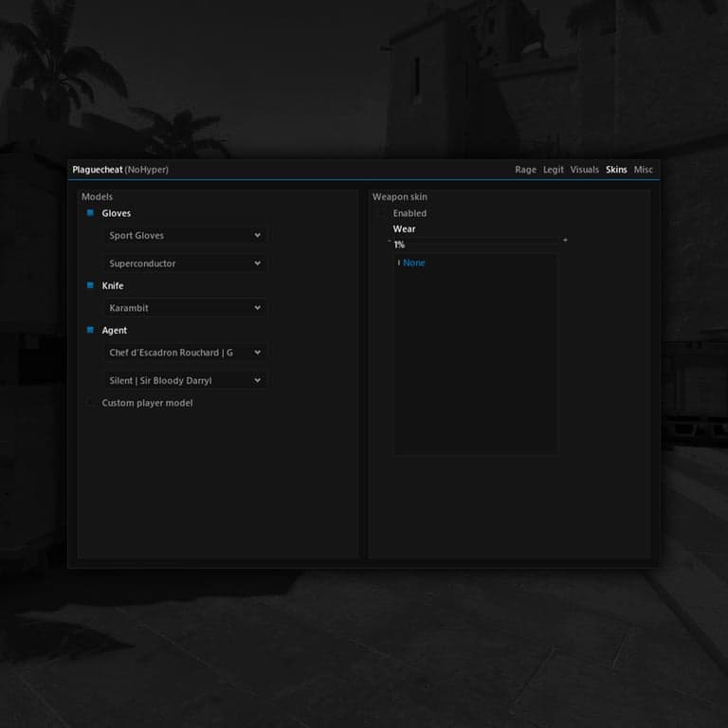Viewport: 728px width, 728px height.
Task: Open the Sport Gloves dropdown
Action: [x=185, y=235]
